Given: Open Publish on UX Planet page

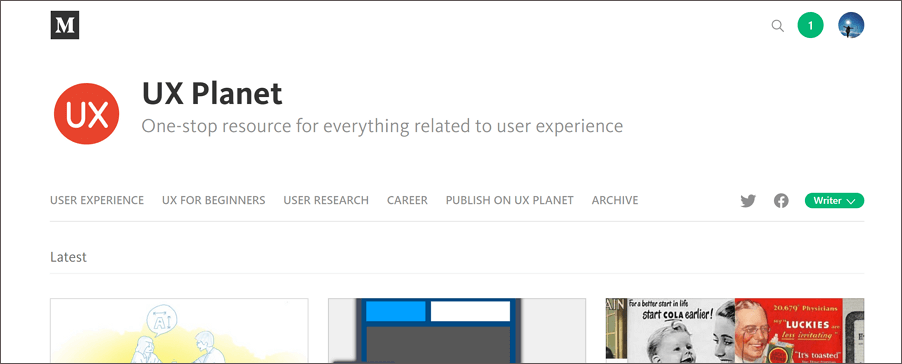Looking at the screenshot, I should tap(509, 200).
